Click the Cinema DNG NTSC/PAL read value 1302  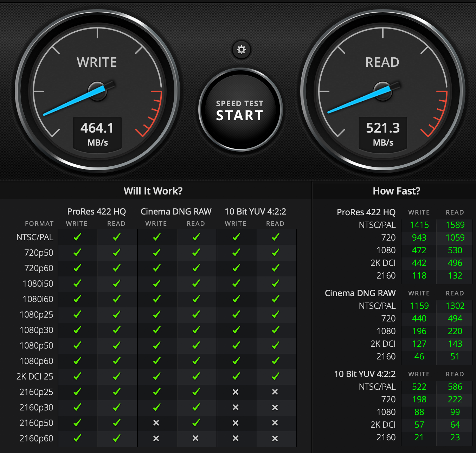click(x=455, y=306)
